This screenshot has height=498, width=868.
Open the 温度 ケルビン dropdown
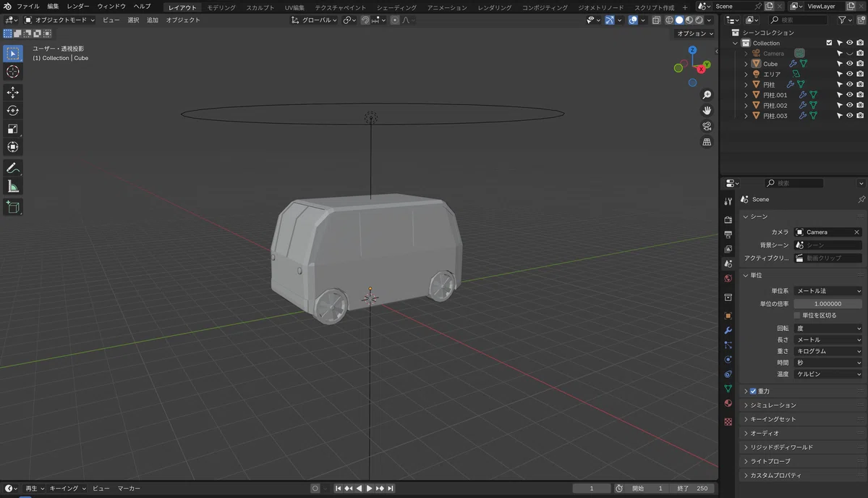pos(828,374)
